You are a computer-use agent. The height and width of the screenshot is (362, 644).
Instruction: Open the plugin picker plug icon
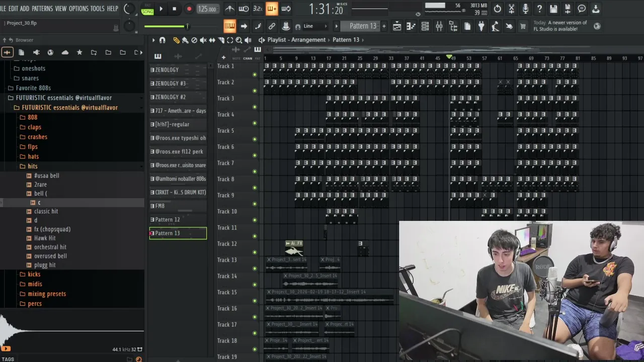(x=481, y=26)
